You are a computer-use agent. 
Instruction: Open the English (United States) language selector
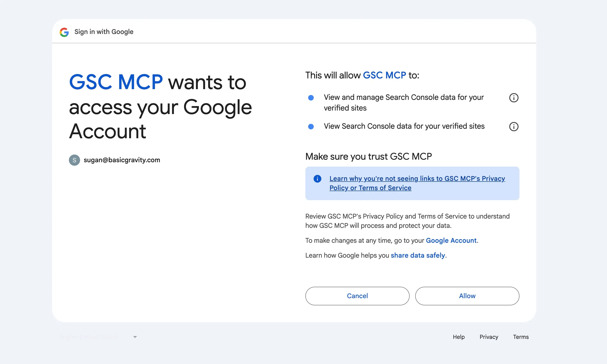point(89,337)
